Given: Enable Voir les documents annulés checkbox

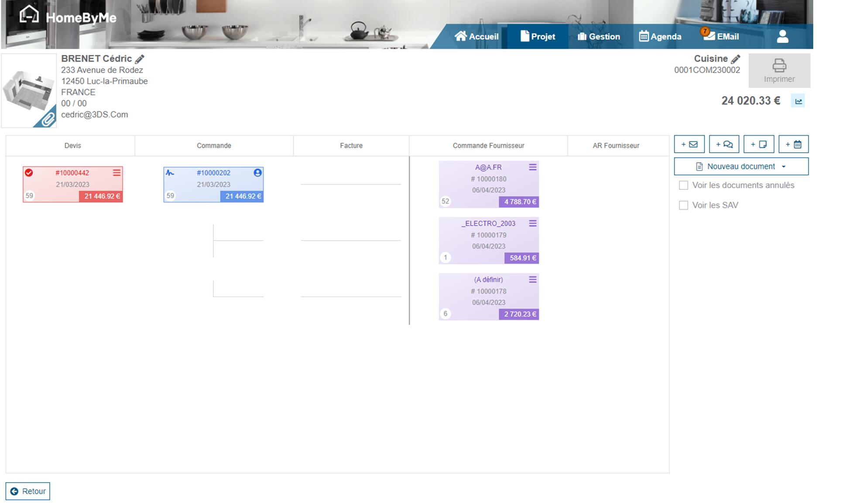Looking at the screenshot, I should pyautogui.click(x=683, y=185).
